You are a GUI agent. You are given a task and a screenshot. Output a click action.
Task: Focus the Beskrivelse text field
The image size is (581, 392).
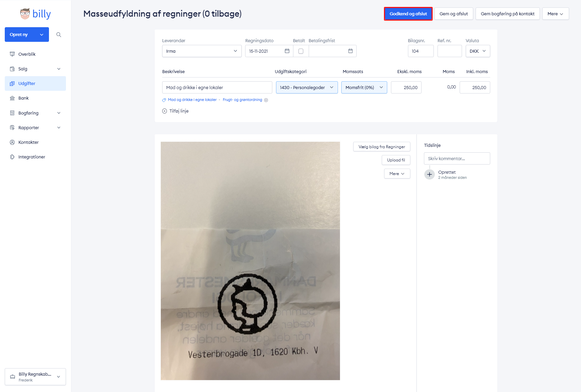click(217, 87)
